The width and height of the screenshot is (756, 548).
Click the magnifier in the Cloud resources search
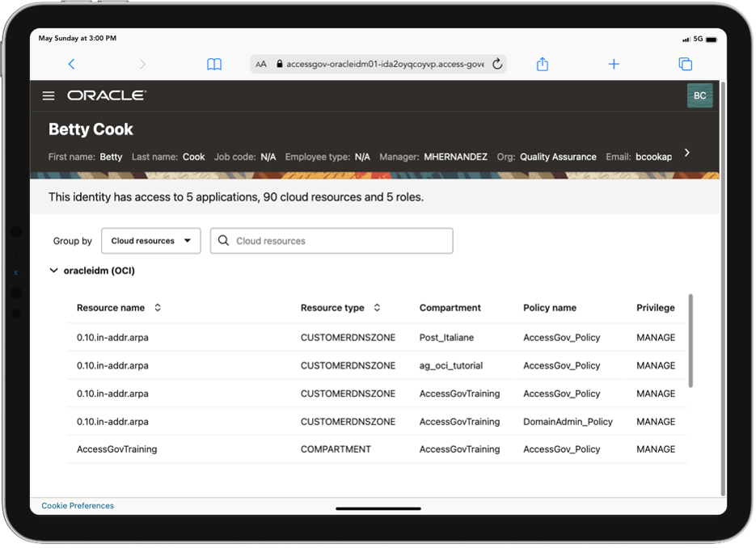coord(223,240)
